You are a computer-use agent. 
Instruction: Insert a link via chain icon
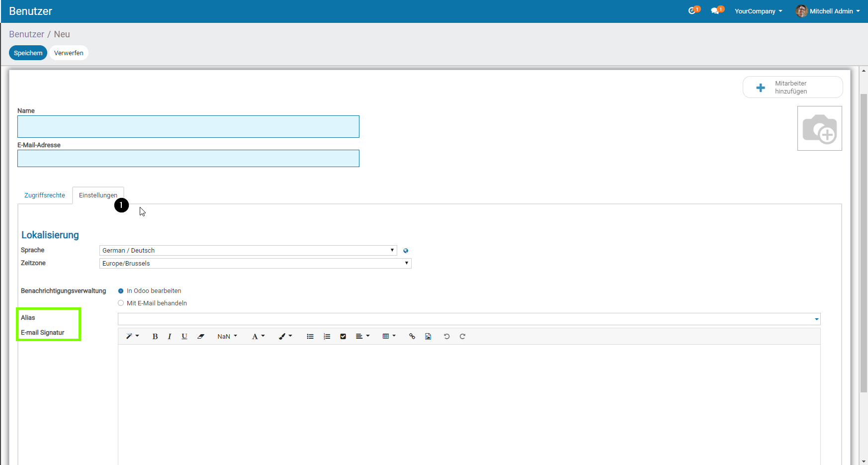coord(412,337)
